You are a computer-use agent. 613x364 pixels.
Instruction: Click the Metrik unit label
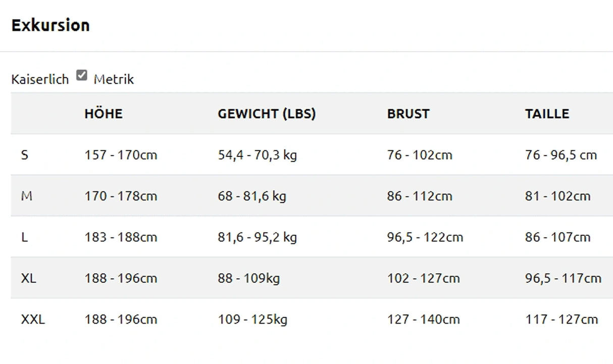114,80
